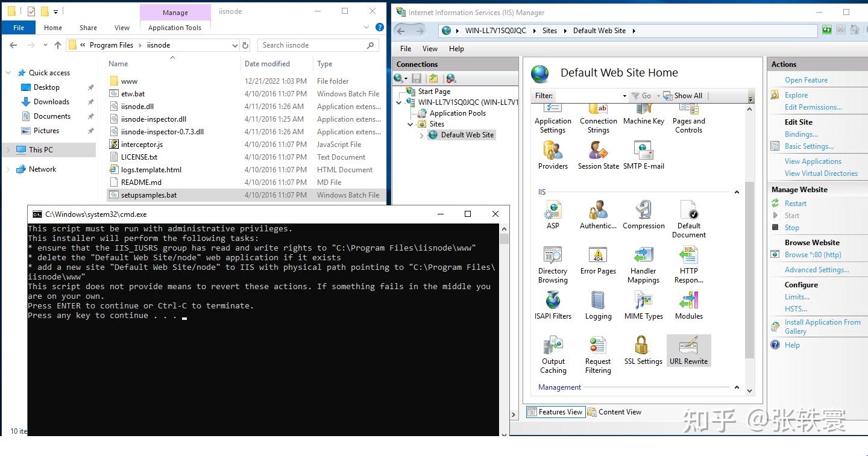Click the Restart link under Manage Website

(x=796, y=203)
